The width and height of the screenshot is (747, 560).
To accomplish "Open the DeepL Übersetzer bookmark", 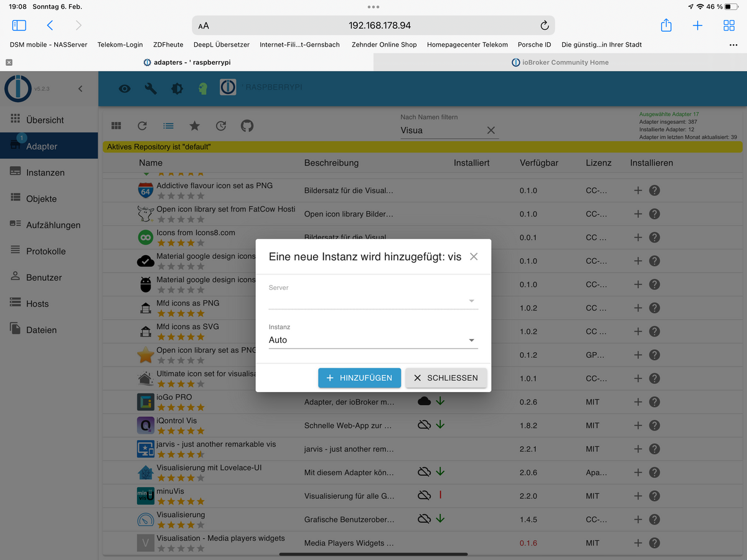I will click(222, 45).
